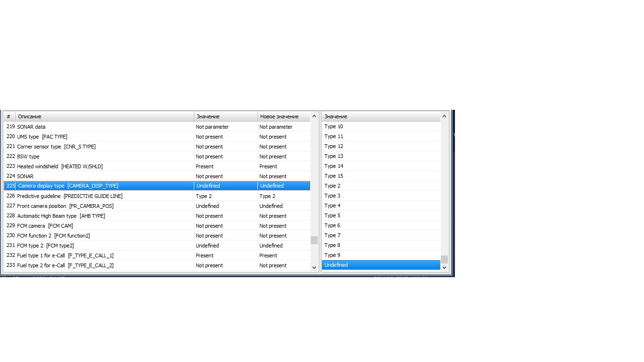Click the # column header
Viewport: 644px width, 362px height.
click(x=8, y=116)
